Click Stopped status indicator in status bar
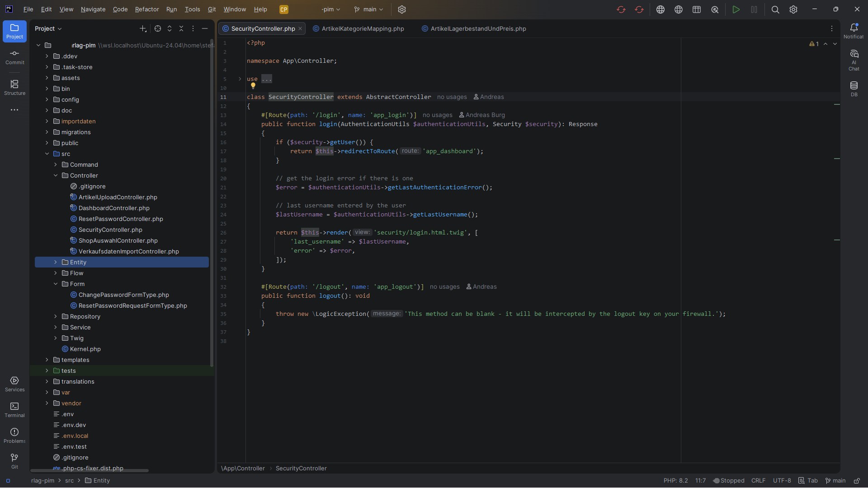The image size is (868, 488). pos(728,480)
